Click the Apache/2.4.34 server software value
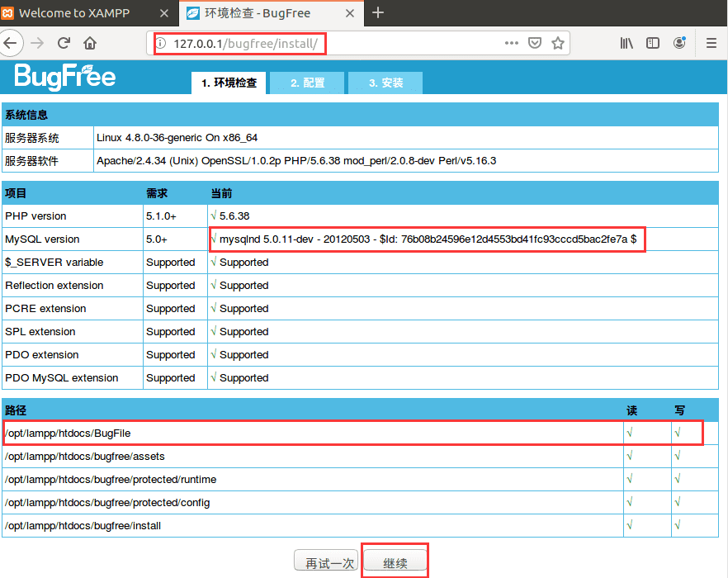728x578 pixels. pos(296,161)
